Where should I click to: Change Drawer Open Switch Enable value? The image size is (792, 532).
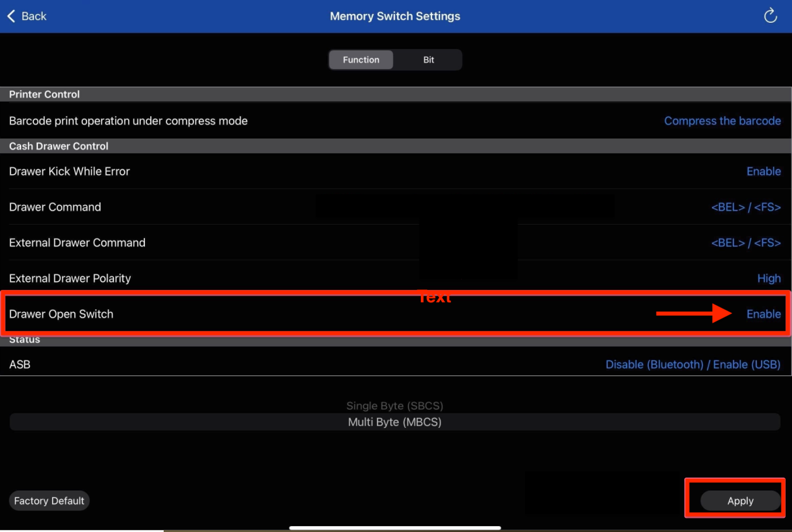coord(764,314)
